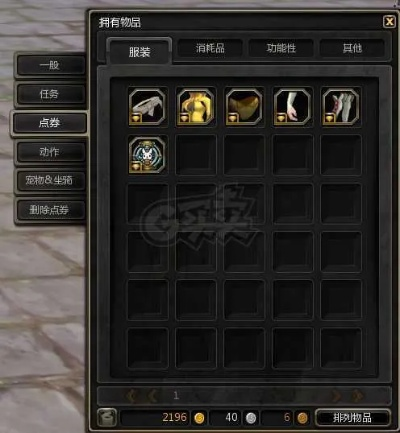The width and height of the screenshot is (400, 433).
Task: Select the round rabbit emblem item
Action: pos(147,155)
